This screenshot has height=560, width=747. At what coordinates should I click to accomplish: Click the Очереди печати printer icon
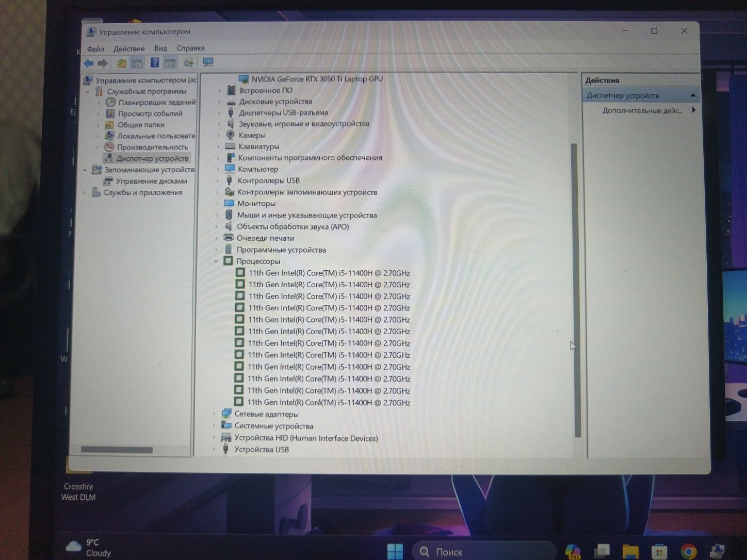[x=229, y=238]
